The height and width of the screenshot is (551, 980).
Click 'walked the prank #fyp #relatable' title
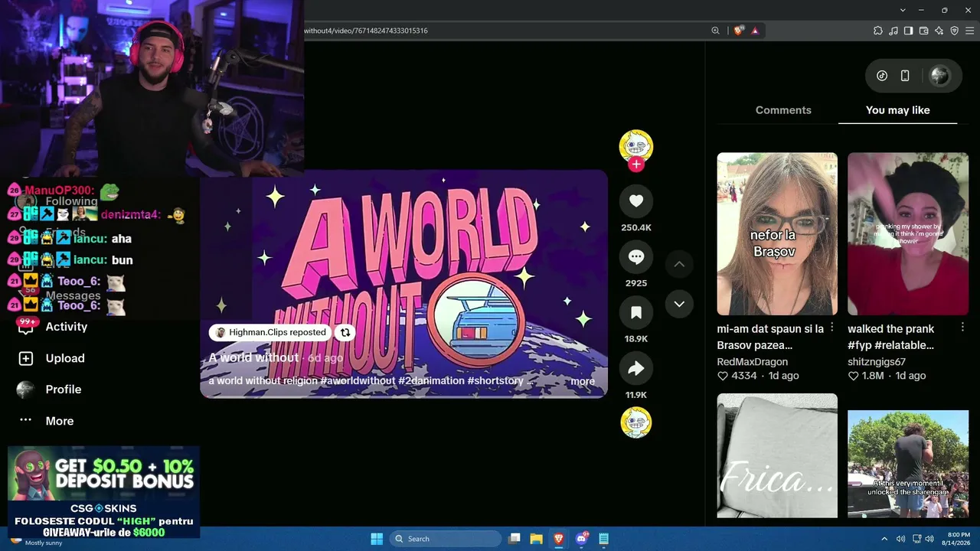(x=891, y=337)
